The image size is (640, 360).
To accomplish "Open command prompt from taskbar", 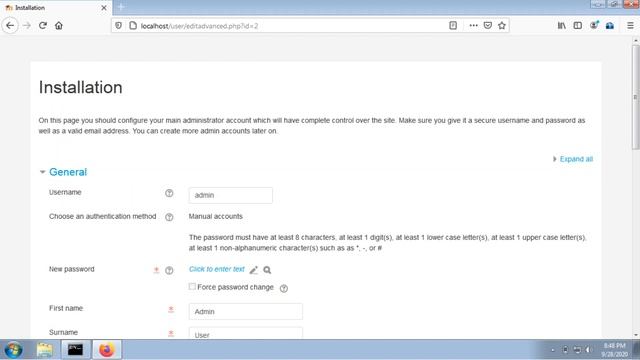I will tap(75, 350).
